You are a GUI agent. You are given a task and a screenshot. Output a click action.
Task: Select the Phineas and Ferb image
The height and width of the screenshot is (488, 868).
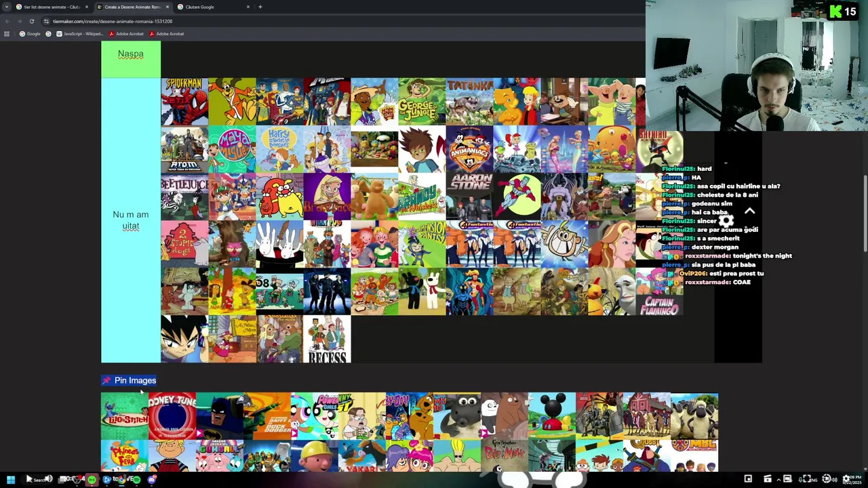pyautogui.click(x=125, y=455)
